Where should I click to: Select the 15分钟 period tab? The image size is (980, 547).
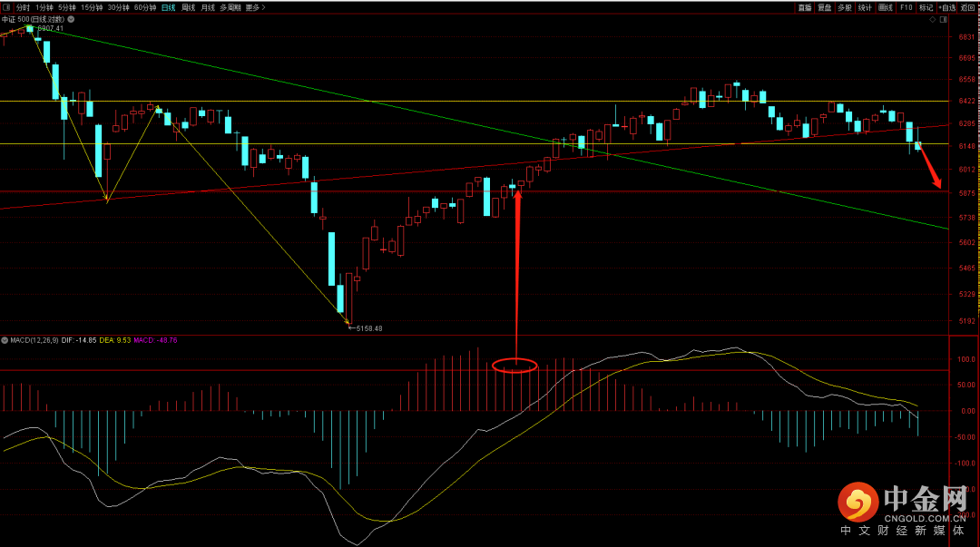(x=92, y=7)
